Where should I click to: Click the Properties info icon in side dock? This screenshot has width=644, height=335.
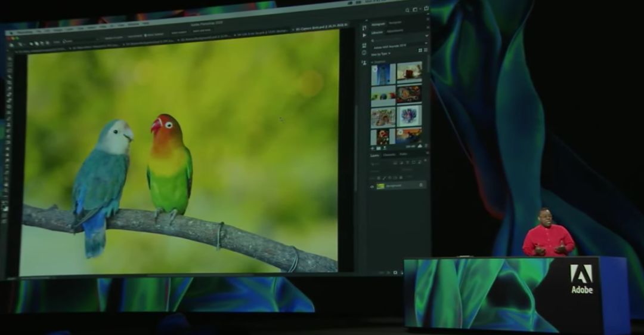point(364,53)
